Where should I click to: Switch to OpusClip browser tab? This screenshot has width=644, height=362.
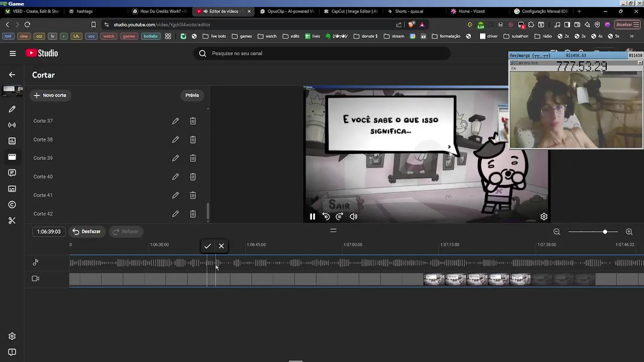(x=287, y=11)
